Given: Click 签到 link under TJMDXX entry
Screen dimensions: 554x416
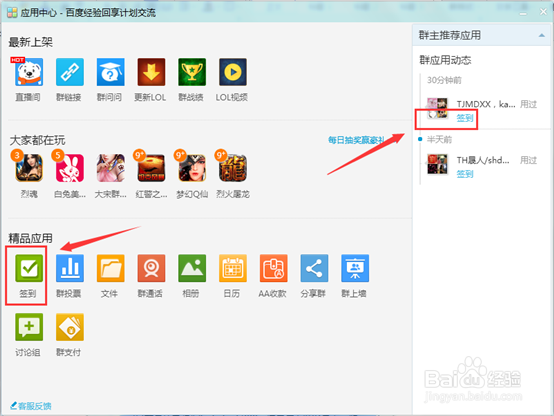Looking at the screenshot, I should 465,118.
